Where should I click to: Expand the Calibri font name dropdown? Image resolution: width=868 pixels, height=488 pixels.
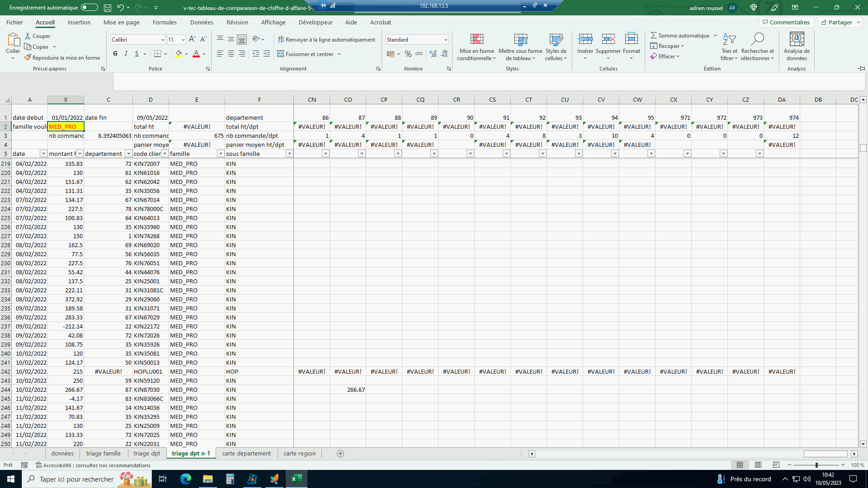pos(163,40)
